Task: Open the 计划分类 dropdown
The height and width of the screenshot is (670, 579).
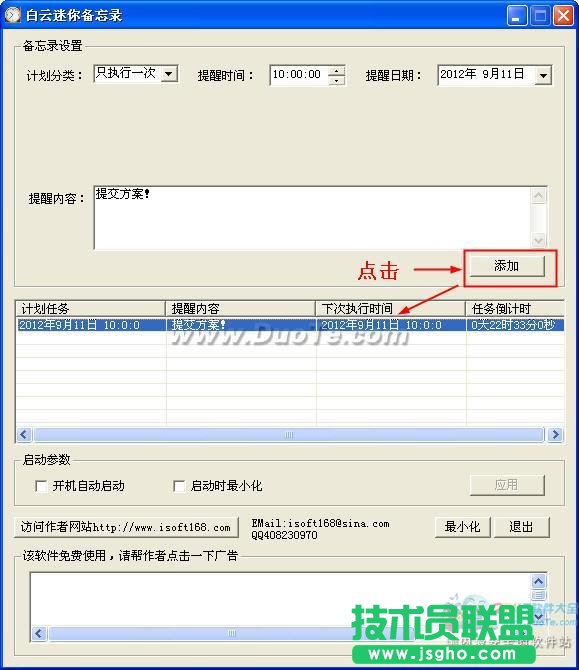Action: (169, 74)
